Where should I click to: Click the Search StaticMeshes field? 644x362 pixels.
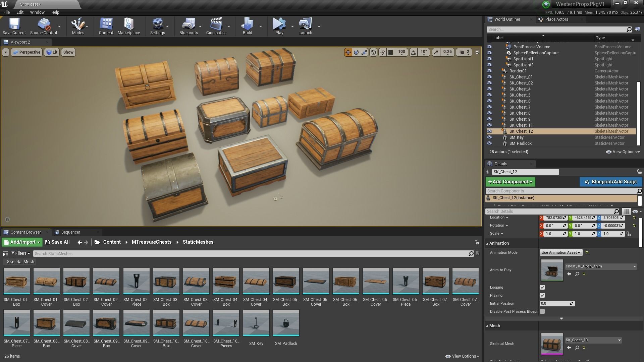[x=253, y=254]
